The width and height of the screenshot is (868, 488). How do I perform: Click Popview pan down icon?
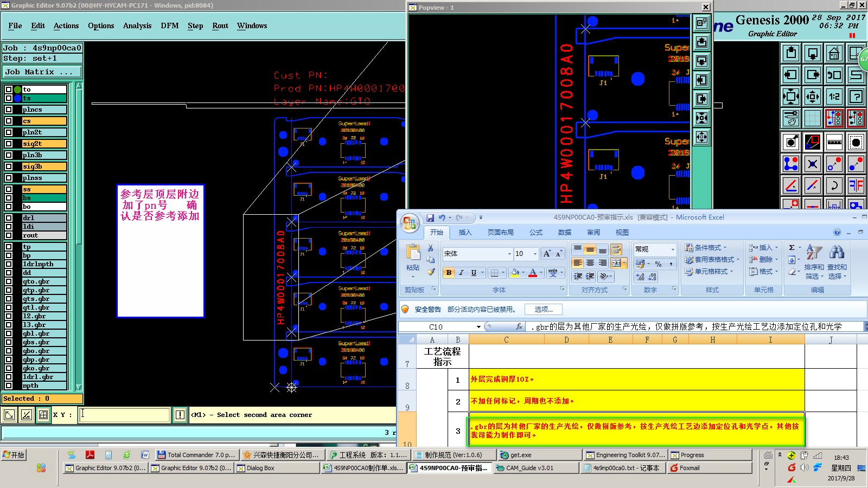click(x=701, y=61)
